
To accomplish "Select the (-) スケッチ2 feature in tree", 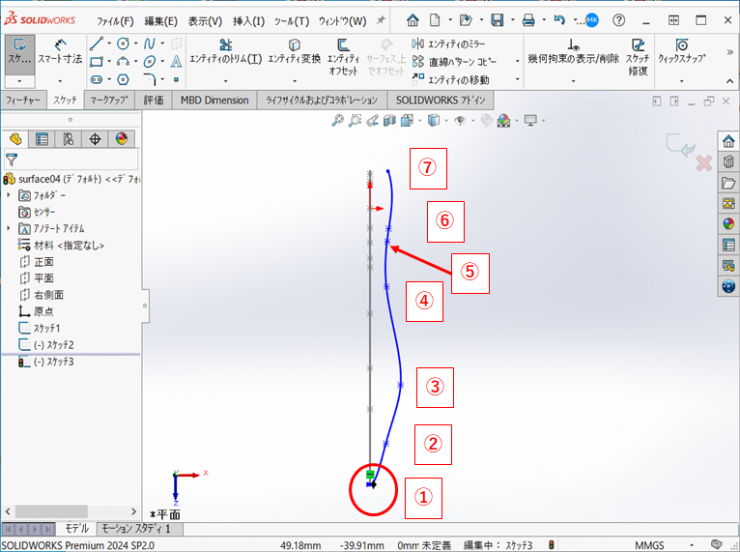I will 54,344.
